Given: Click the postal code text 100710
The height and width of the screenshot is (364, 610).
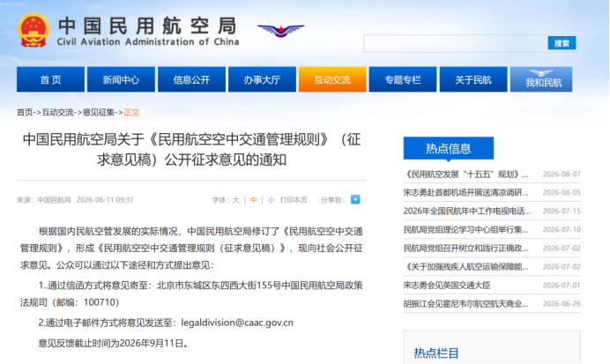Looking at the screenshot, I should (x=99, y=302).
